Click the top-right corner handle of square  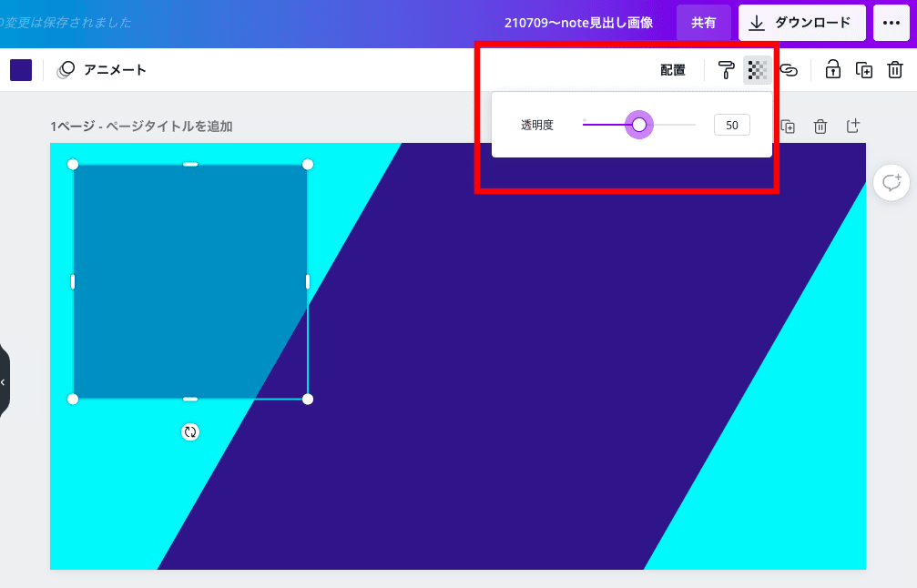click(x=308, y=165)
